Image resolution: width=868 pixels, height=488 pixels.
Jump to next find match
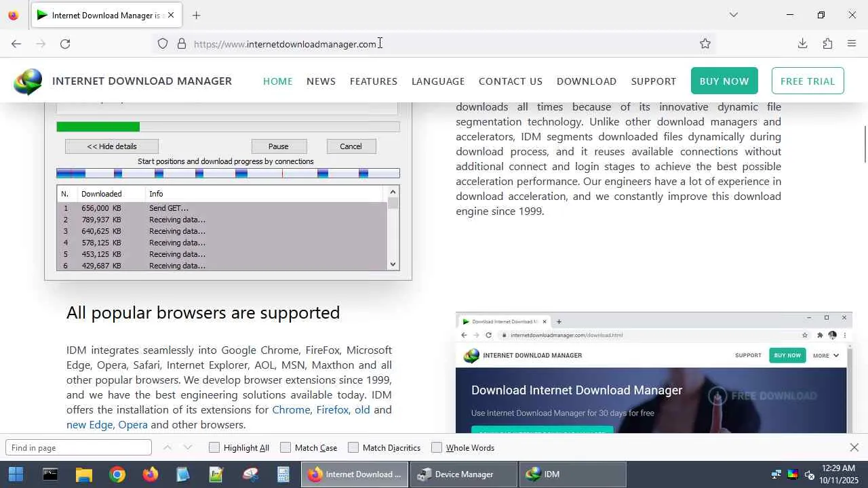(x=188, y=447)
